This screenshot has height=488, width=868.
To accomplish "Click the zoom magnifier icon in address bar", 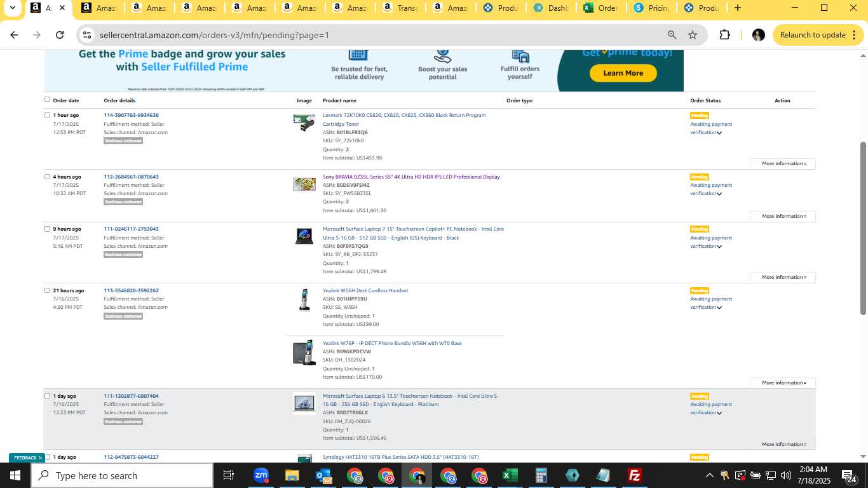I will (672, 35).
